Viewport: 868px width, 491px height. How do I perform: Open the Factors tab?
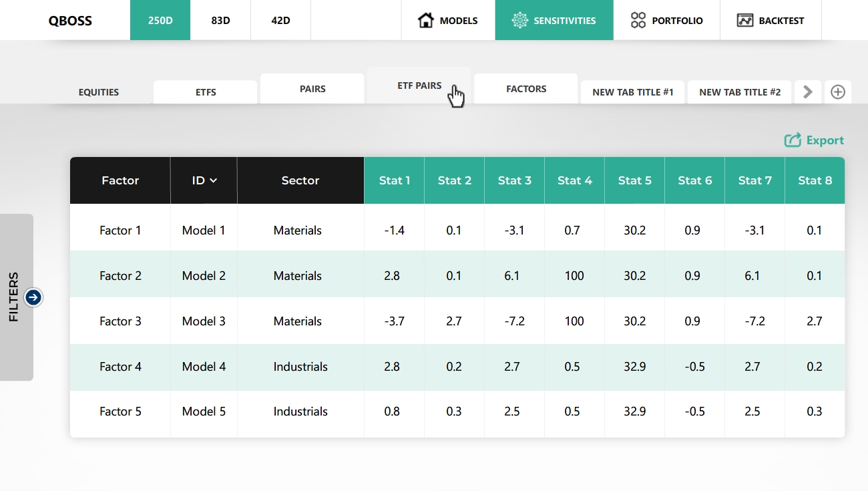526,89
